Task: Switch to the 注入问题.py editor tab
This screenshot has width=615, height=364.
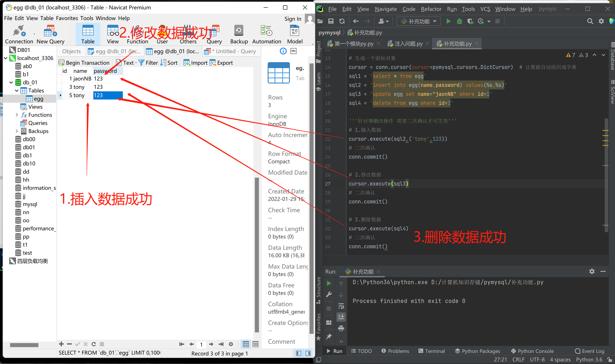Action: click(x=408, y=44)
